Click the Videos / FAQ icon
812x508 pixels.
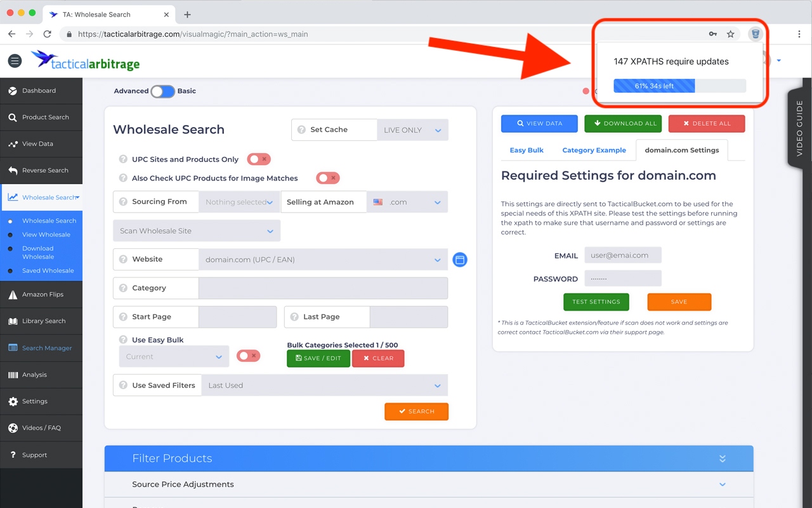(13, 428)
